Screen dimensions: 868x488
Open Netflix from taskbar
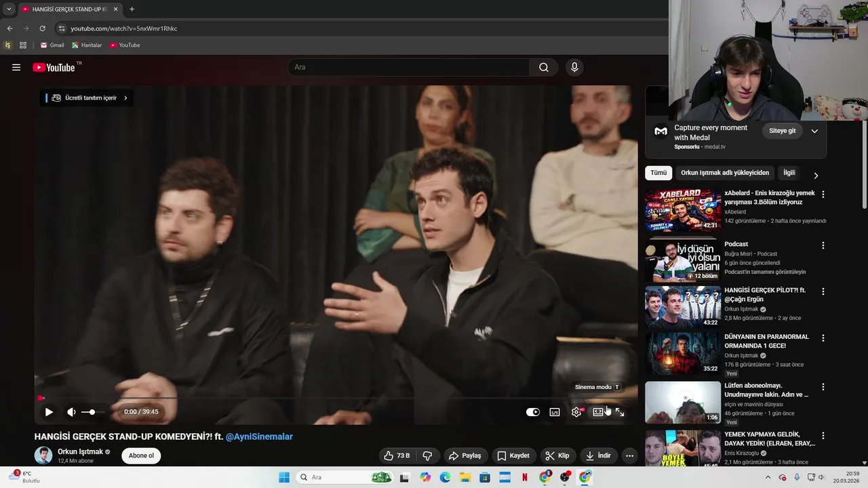(524, 477)
